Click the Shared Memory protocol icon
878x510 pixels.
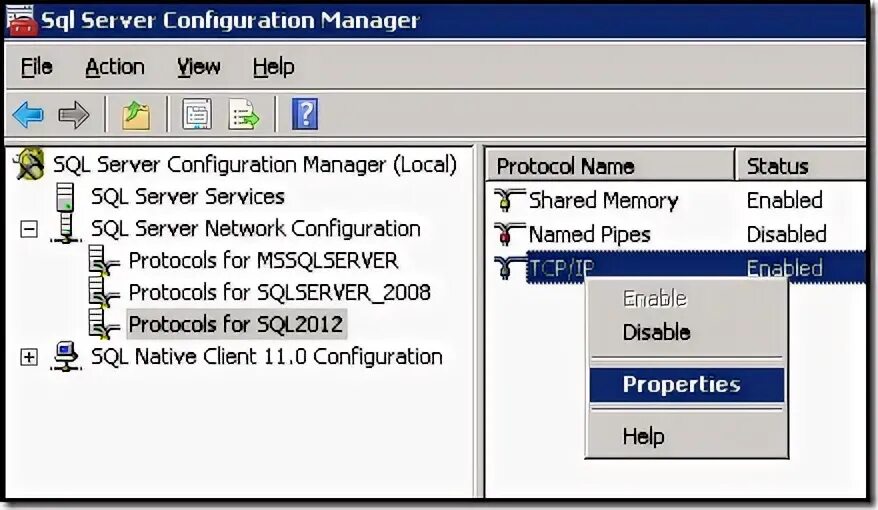tap(508, 200)
